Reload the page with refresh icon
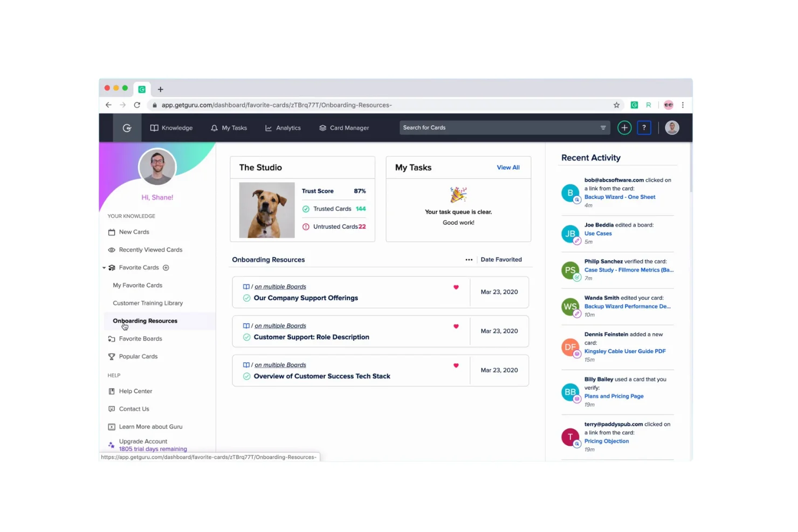This screenshot has width=798, height=532. [x=137, y=105]
